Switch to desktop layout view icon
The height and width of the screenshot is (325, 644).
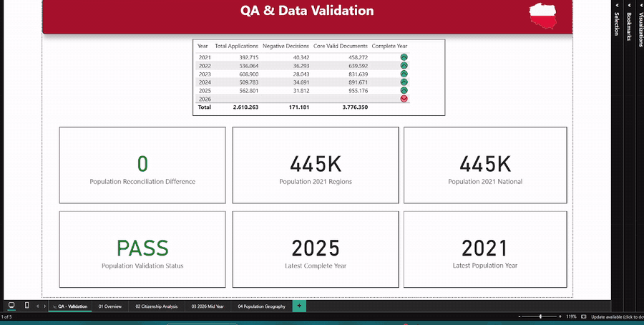(x=11, y=305)
